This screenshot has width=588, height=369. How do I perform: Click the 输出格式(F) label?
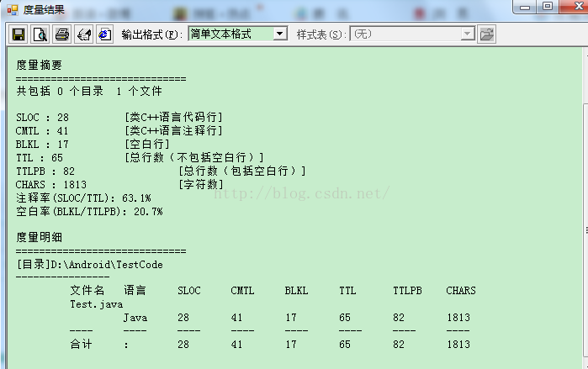pyautogui.click(x=151, y=34)
